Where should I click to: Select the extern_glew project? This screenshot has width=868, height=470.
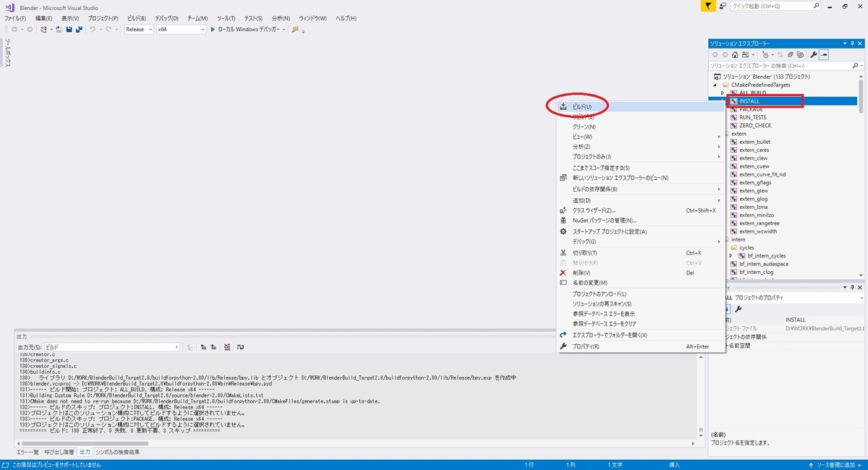point(752,190)
